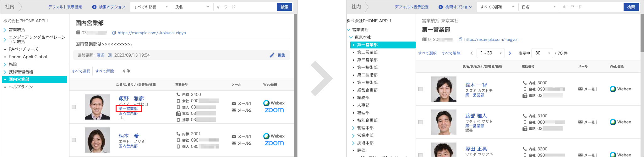Viewport: 644px width, 157px height.
Task: Expand the 管理本部 tree node
Action: (353, 128)
